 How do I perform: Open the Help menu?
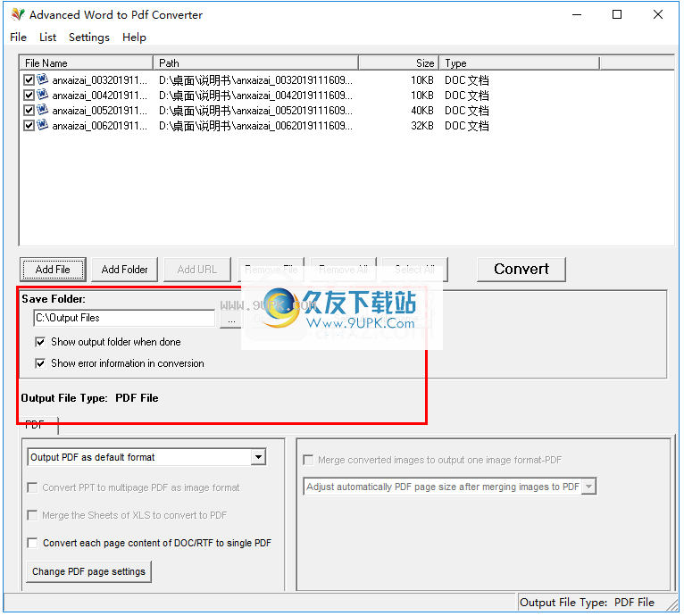[134, 37]
